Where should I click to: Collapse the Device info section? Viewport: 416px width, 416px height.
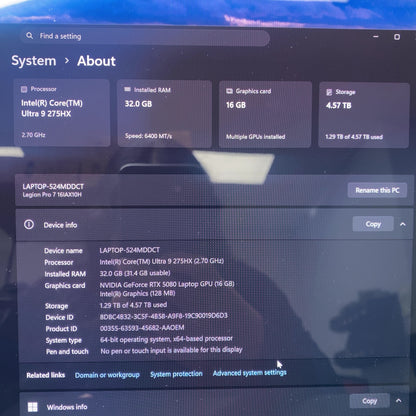point(403,224)
